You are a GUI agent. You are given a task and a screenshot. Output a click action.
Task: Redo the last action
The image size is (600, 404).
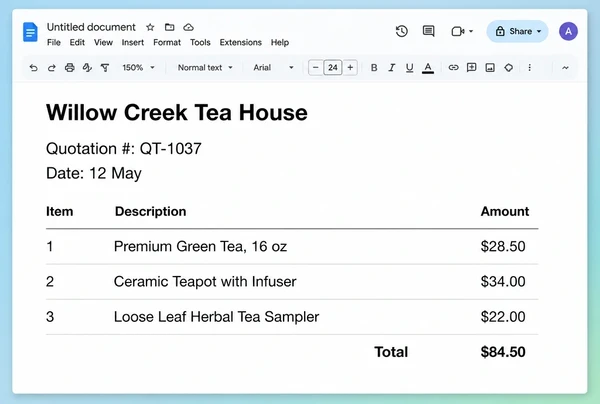pyautogui.click(x=52, y=68)
